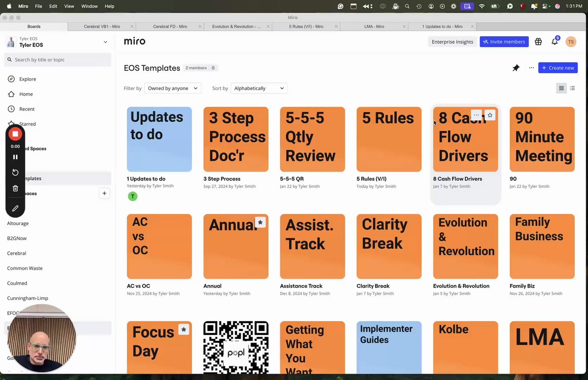Click the round webcam preview bubble
This screenshot has width=588, height=380.
click(41, 338)
